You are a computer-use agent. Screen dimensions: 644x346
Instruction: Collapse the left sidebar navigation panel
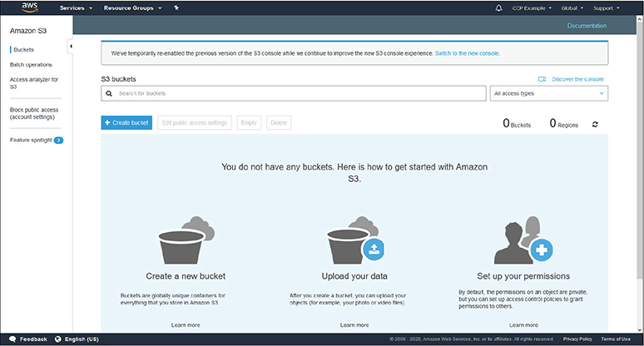tap(70, 47)
